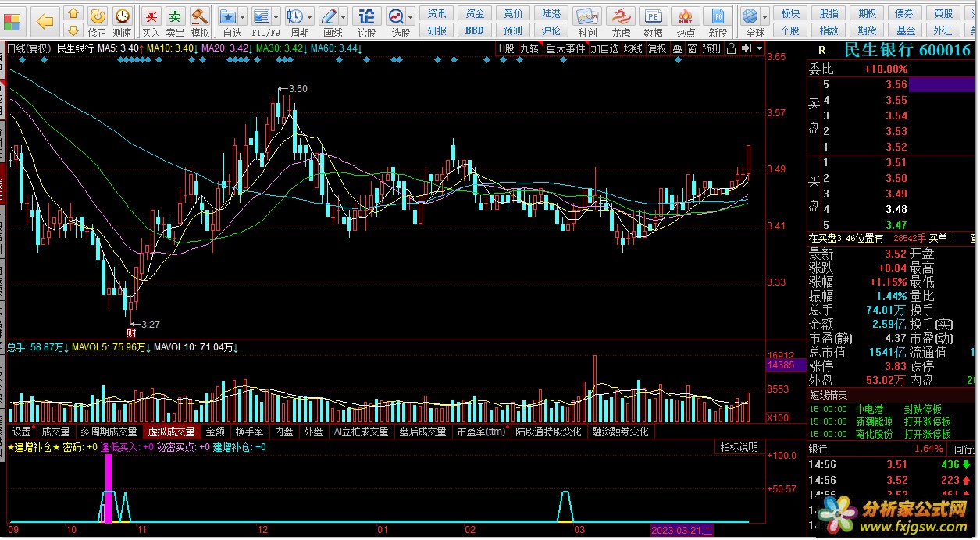Image resolution: width=980 pixels, height=540 pixels.
Task: Click the 买入 buy icon
Action: click(x=151, y=22)
